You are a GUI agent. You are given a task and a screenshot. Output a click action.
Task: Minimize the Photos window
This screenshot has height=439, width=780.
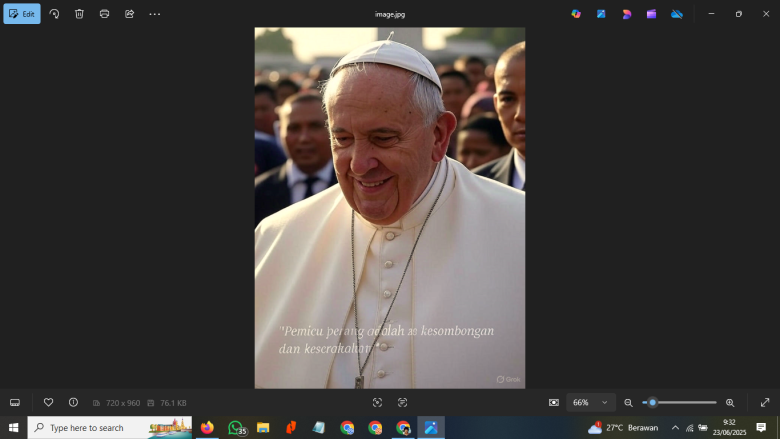pyautogui.click(x=711, y=14)
